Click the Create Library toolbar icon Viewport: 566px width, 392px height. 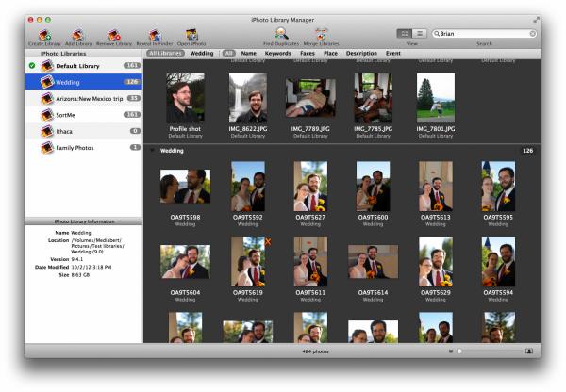pos(44,35)
